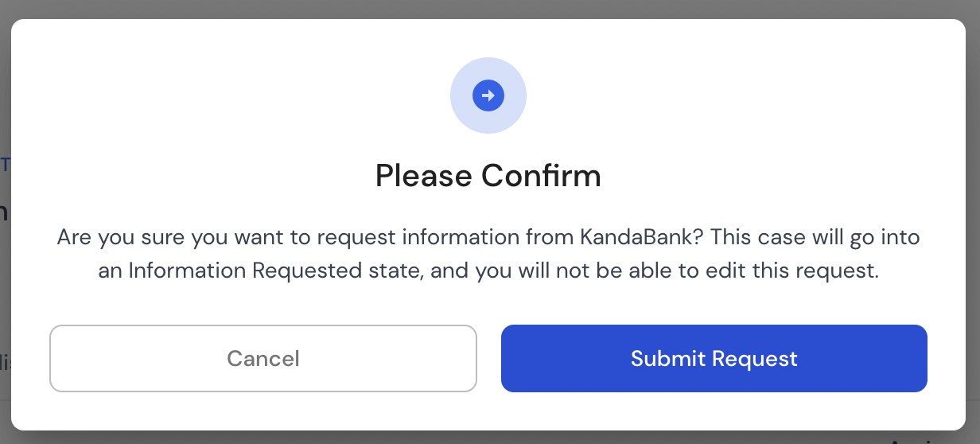Click the blue right-arrow icon
The width and height of the screenshot is (980, 444).
(488, 95)
